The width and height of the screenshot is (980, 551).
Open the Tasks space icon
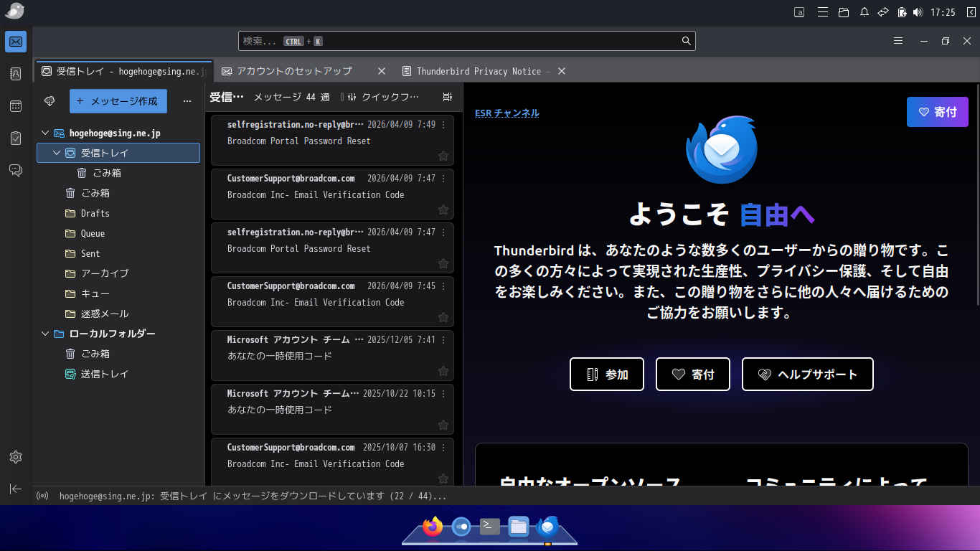pyautogui.click(x=16, y=138)
